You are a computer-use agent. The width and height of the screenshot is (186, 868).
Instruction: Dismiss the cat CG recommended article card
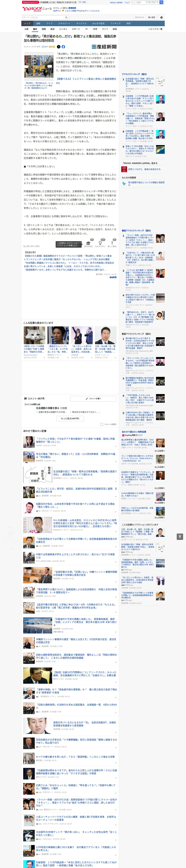pos(44,357)
